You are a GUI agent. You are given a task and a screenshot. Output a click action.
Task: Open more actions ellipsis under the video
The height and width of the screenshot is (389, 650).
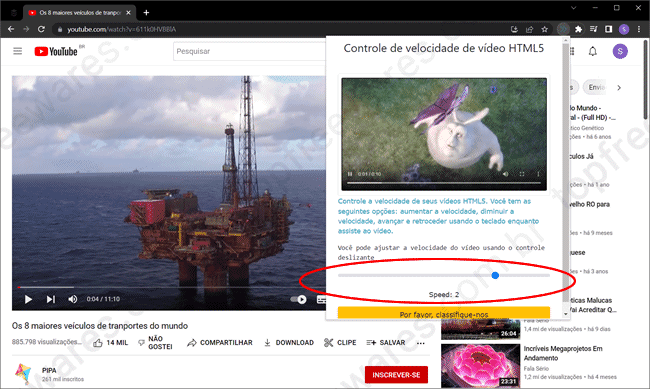(421, 343)
